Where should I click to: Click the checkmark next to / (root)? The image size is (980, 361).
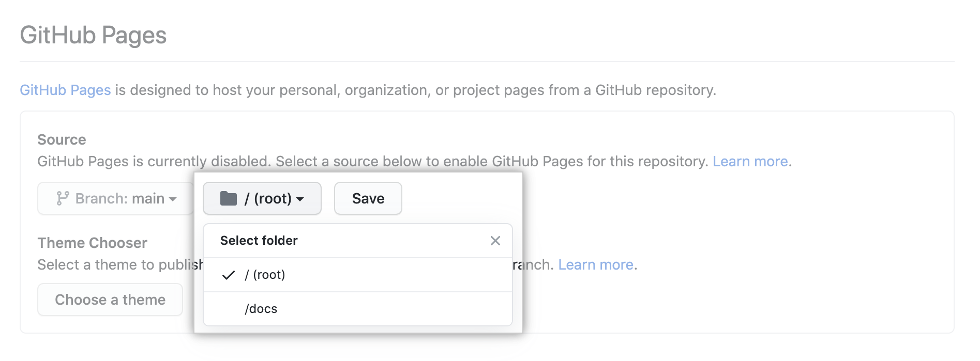(x=229, y=275)
